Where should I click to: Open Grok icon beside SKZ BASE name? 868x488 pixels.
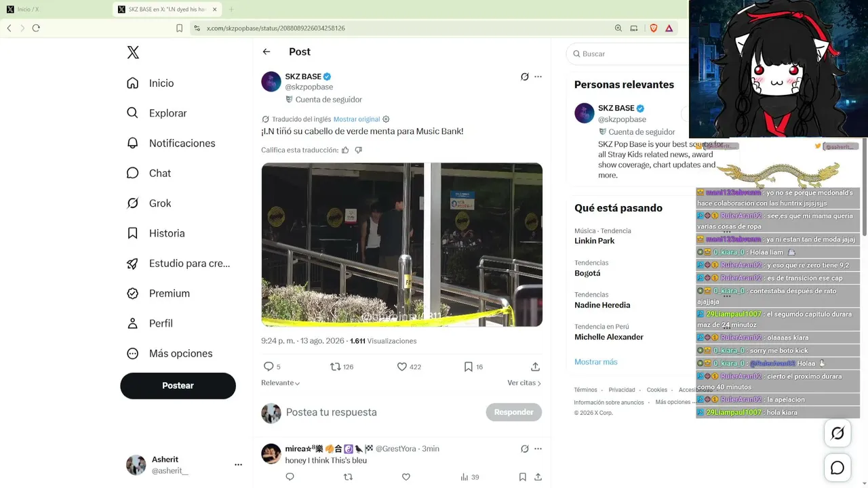(x=524, y=77)
